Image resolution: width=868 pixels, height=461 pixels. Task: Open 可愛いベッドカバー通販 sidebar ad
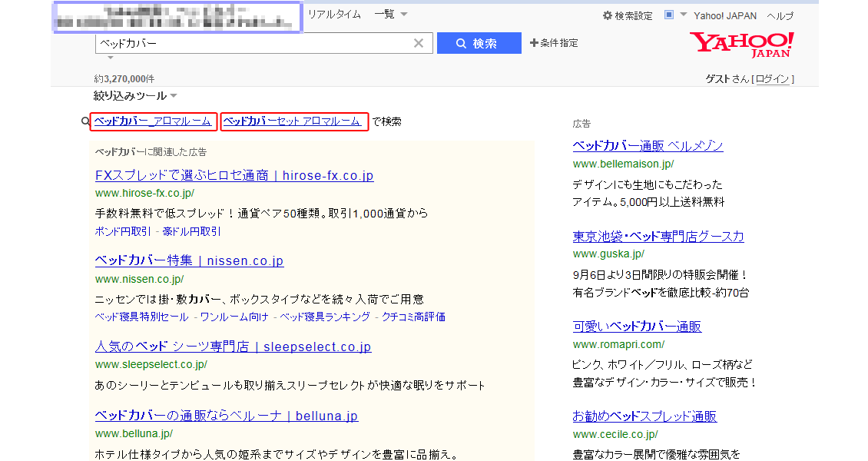pos(637,327)
